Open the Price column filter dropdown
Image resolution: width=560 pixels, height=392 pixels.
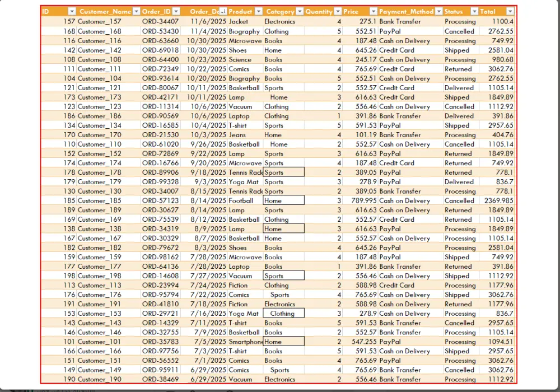point(373,11)
